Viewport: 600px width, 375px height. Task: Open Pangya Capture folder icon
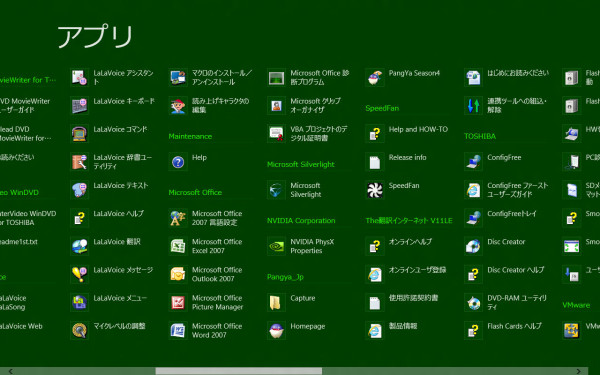(276, 303)
